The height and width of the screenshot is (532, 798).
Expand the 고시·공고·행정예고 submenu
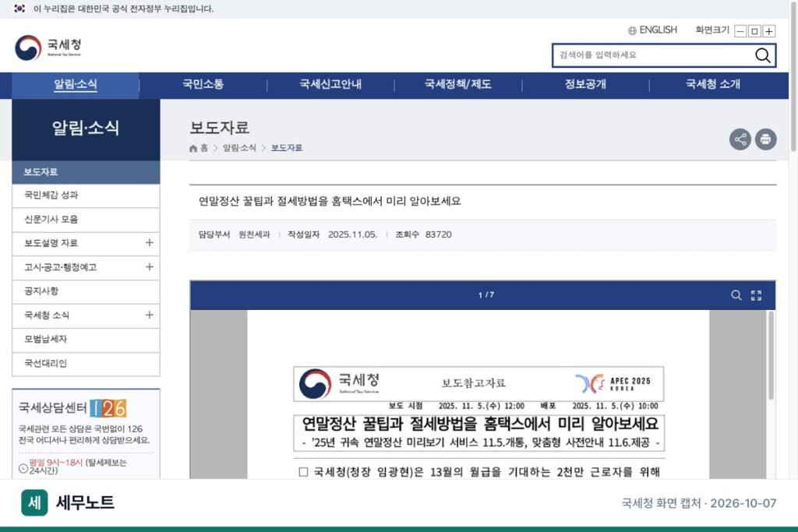tap(149, 266)
